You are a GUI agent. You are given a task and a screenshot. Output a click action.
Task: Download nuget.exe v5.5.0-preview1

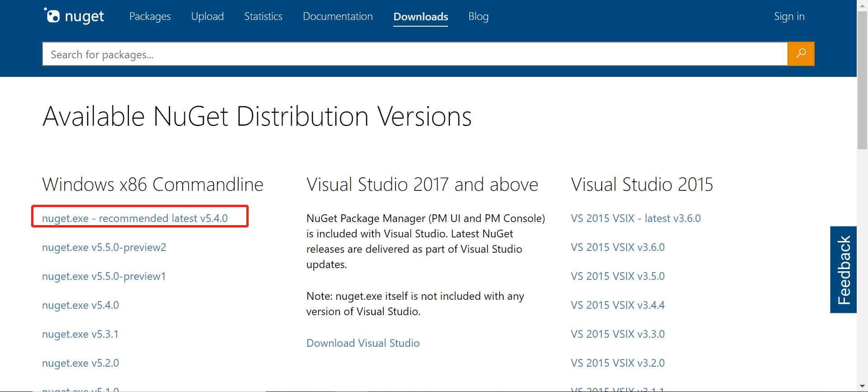coord(104,276)
